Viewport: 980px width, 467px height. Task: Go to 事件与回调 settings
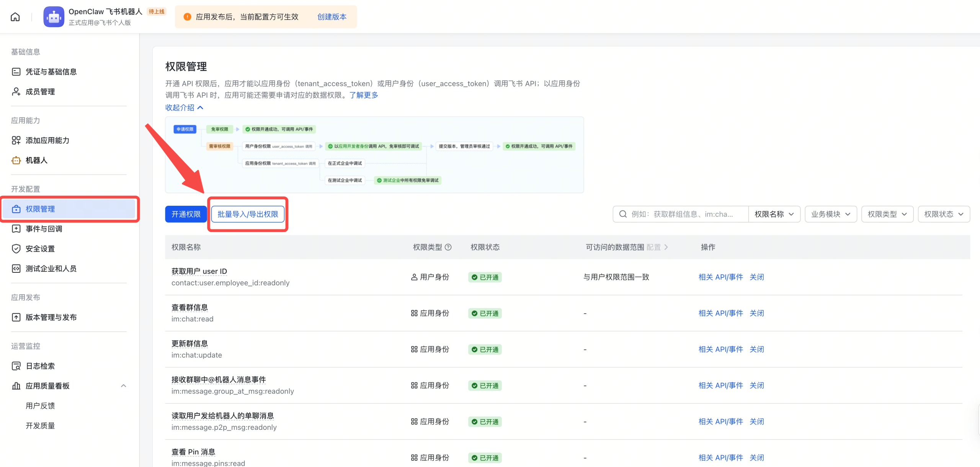coord(44,229)
